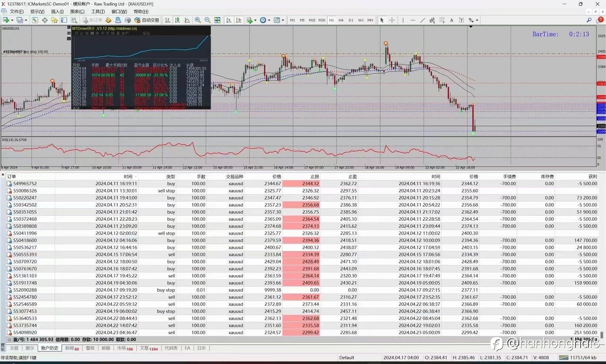Viewport: 606px width, 364px height.
Task: Select order row 554098920
Action: pyautogui.click(x=302, y=333)
